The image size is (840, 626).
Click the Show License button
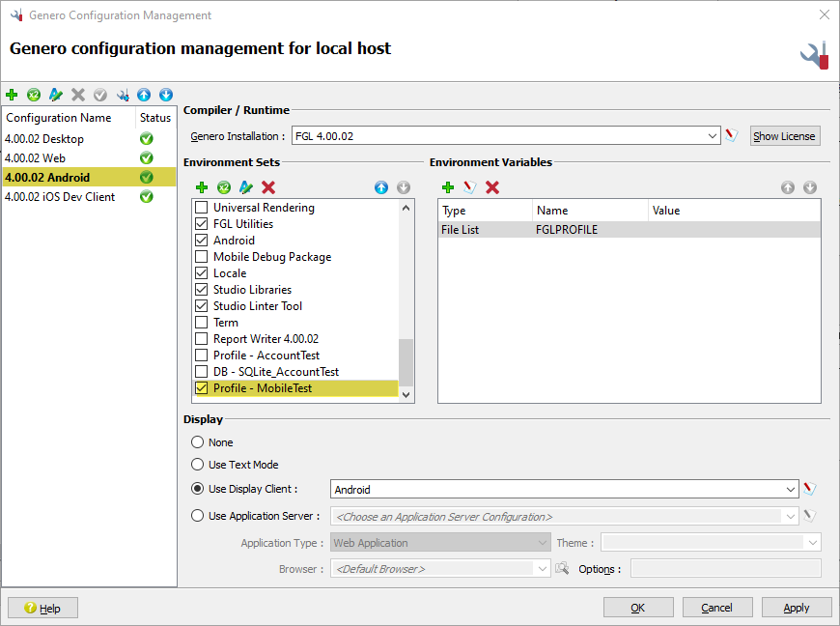pyautogui.click(x=784, y=135)
